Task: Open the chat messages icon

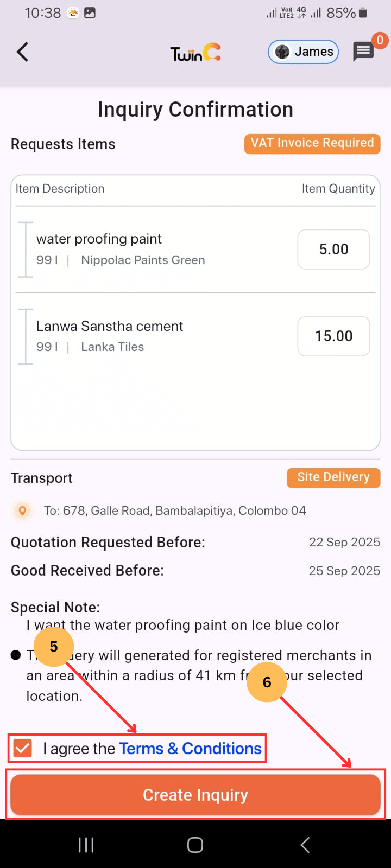Action: coord(363,52)
